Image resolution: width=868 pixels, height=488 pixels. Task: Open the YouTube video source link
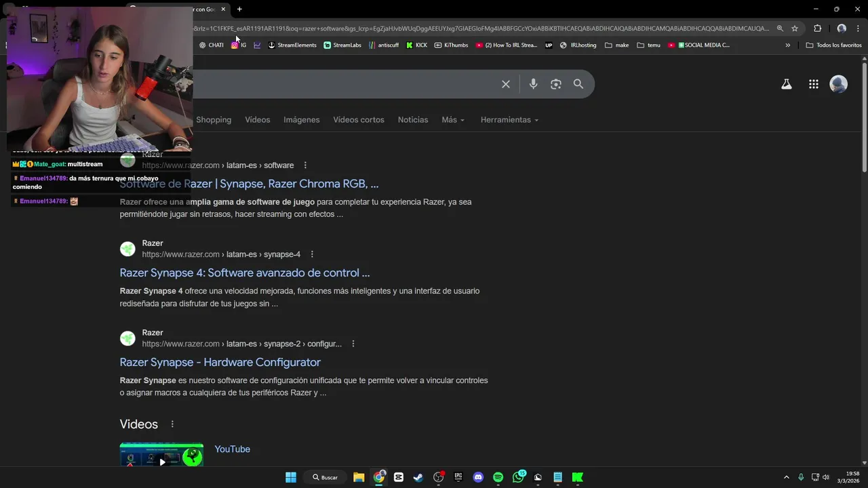233,449
